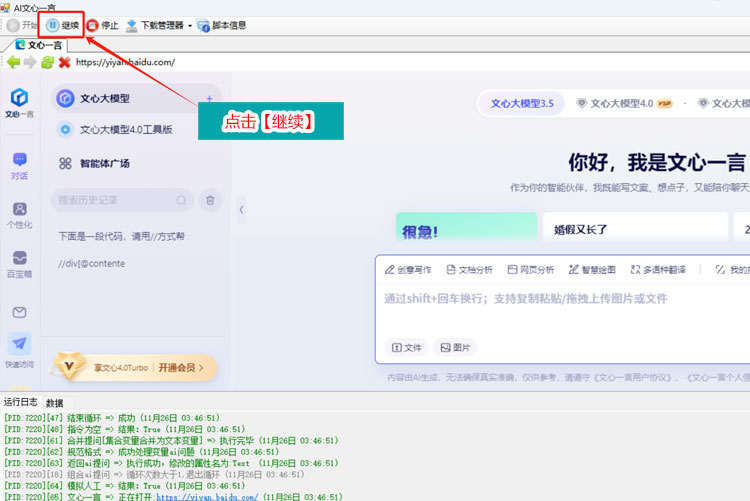Open history item 下面是一段代码

coord(121,236)
